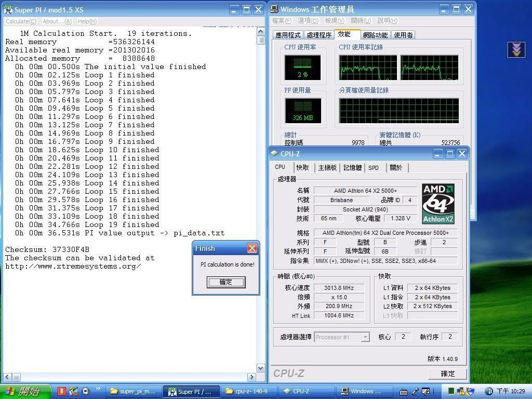
Task: Click the keyboard language bar icon
Action: pyautogui.click(x=403, y=392)
